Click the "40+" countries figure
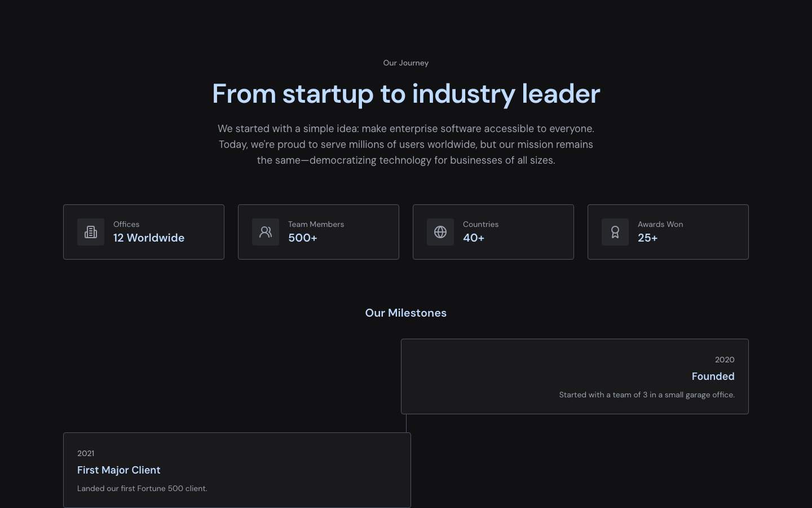812x508 pixels. (474, 238)
